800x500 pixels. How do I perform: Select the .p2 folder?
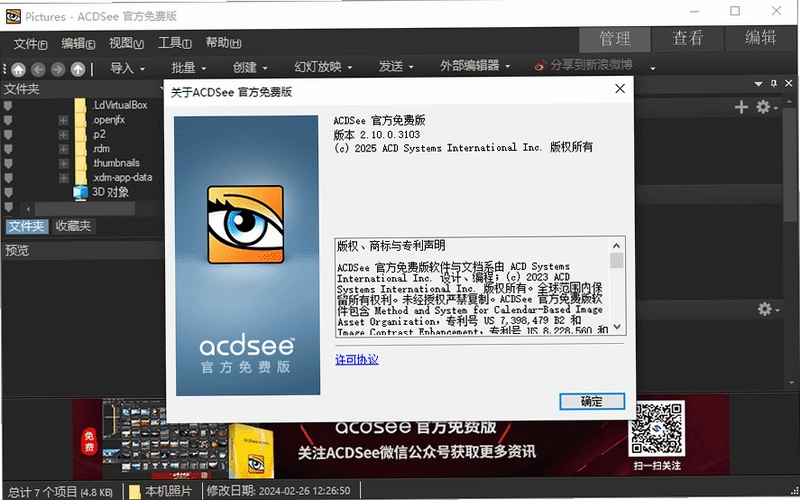click(99, 134)
